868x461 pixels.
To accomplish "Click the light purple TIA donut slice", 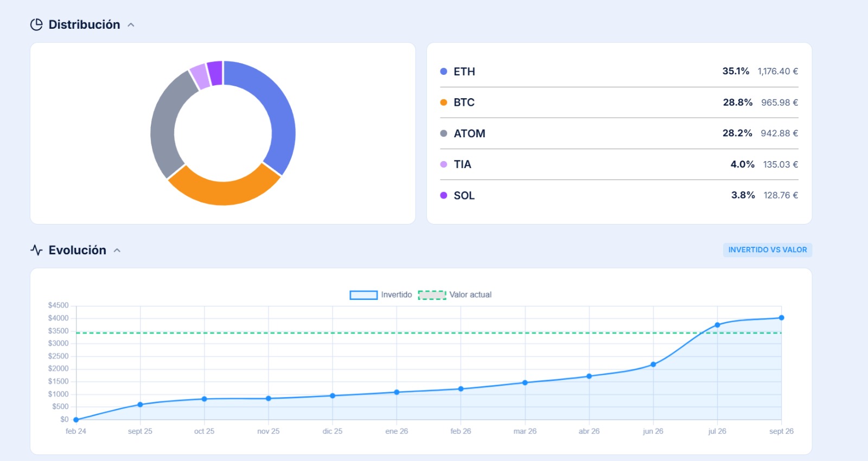I will (200, 76).
